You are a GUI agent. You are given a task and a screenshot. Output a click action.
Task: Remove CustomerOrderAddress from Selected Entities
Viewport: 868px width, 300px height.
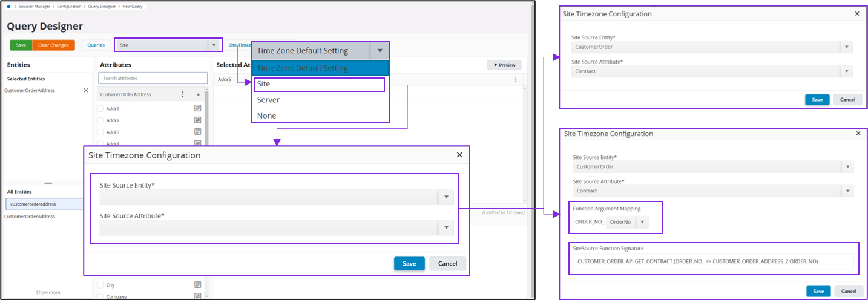[86, 90]
